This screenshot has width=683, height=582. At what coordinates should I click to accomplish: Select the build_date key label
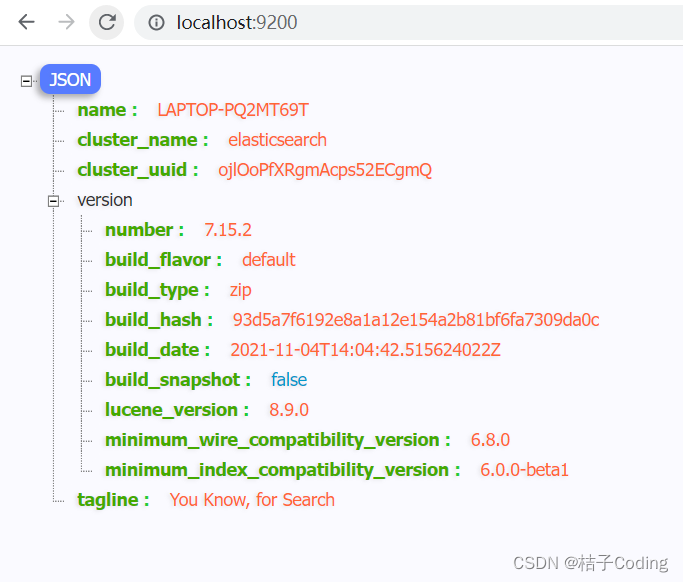158,350
